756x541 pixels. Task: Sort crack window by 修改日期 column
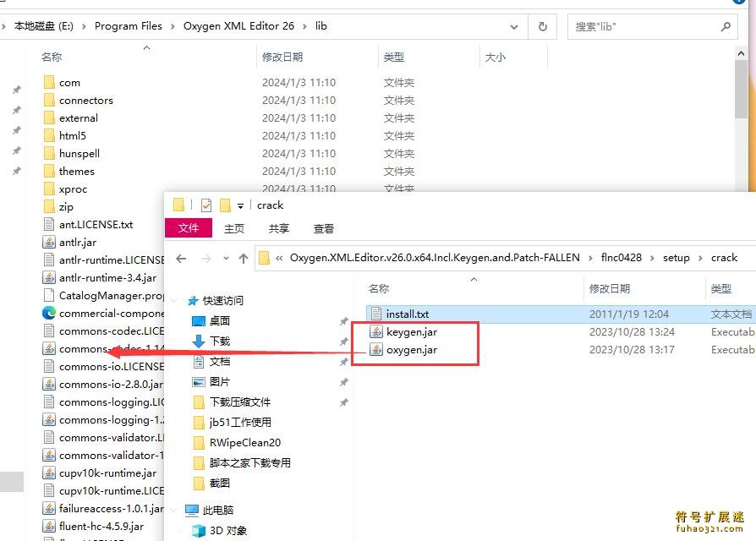pyautogui.click(x=610, y=288)
